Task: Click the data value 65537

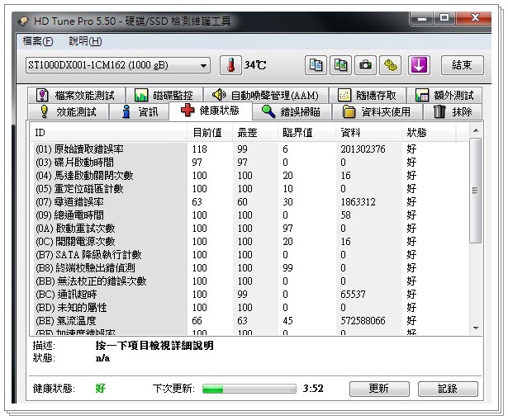Action: tap(353, 294)
